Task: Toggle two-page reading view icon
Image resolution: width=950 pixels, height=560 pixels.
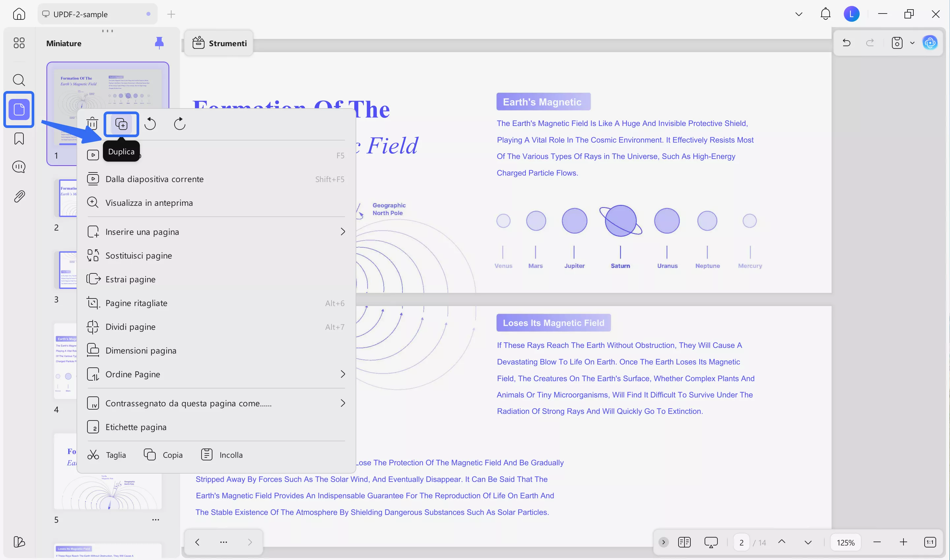Action: [x=684, y=542]
